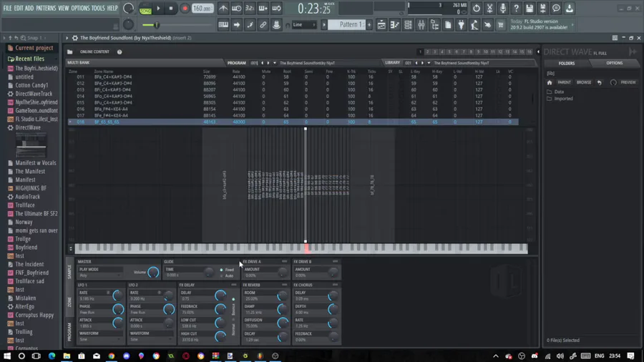
Task: Save project with the floppy disk icon
Action: pyautogui.click(x=530, y=8)
